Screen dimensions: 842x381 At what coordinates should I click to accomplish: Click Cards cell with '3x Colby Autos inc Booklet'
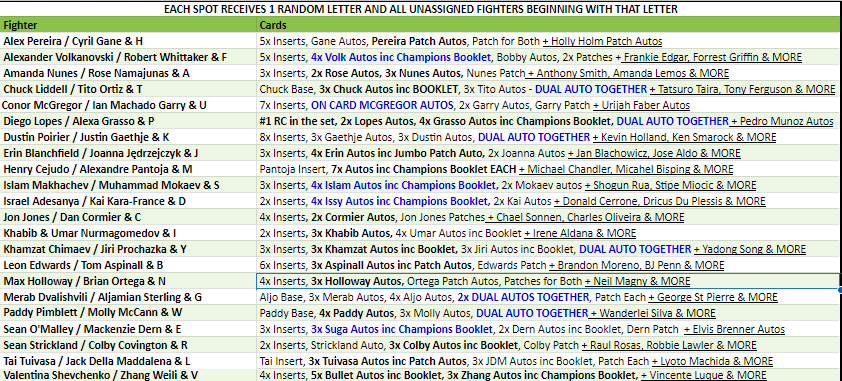point(549,345)
